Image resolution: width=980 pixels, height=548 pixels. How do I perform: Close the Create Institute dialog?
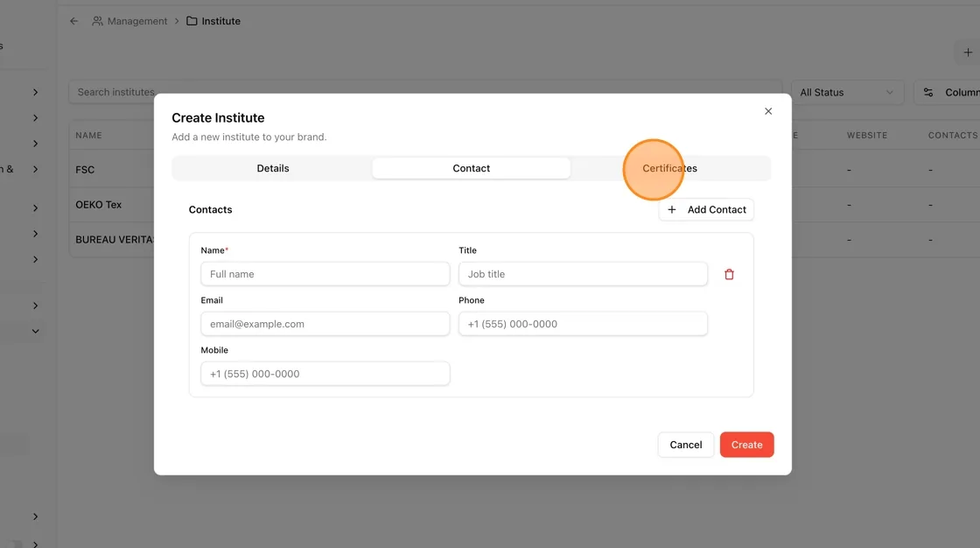click(x=768, y=110)
